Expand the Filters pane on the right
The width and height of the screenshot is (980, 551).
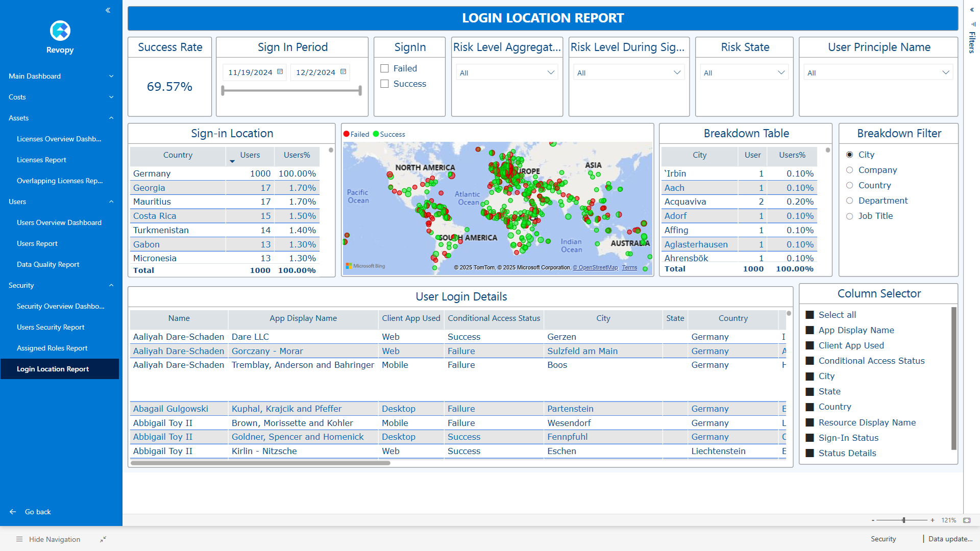(971, 9)
